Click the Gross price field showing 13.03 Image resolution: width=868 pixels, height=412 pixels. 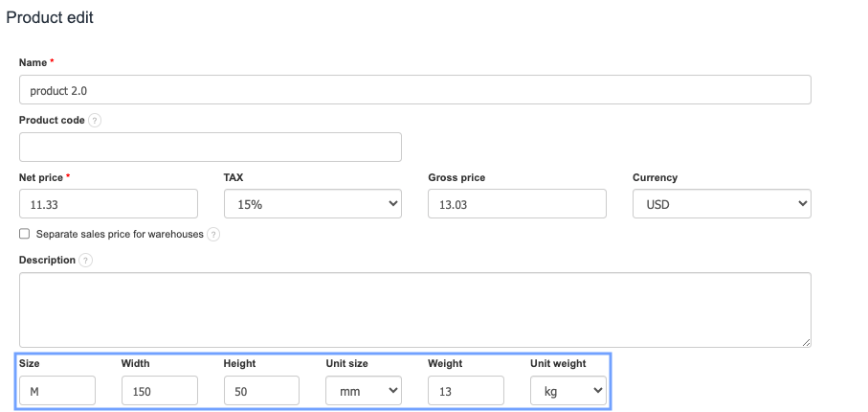coord(517,203)
